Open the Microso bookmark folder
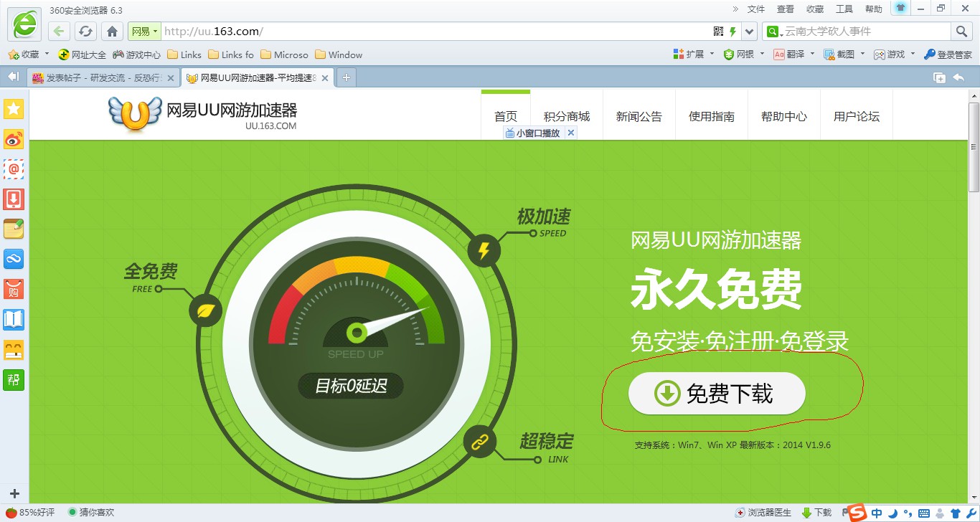This screenshot has width=980, height=522. [285, 54]
